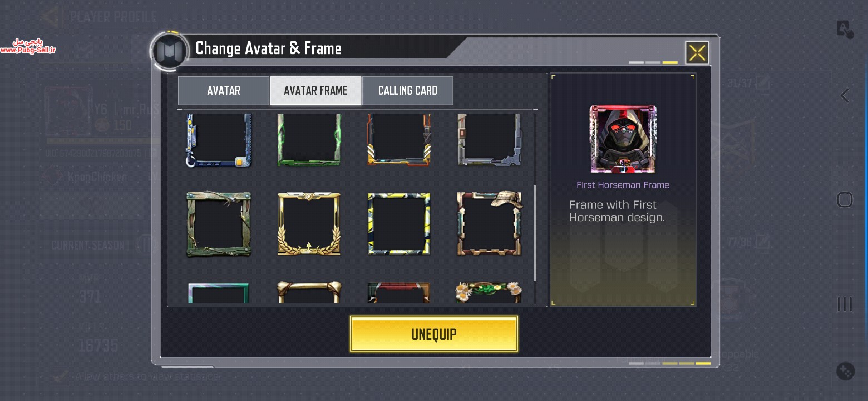This screenshot has height=401, width=868.
Task: Pick the orange chevron tech frame
Action: [x=399, y=140]
